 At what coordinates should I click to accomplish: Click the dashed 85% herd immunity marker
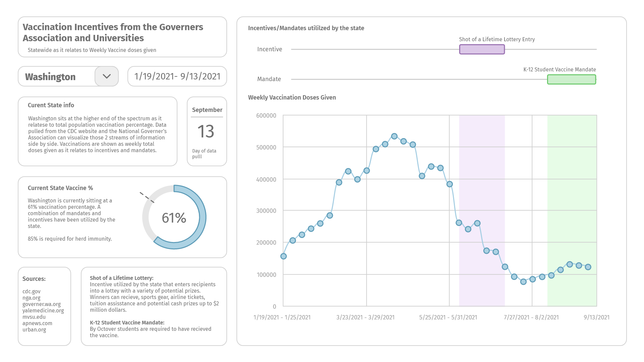(147, 197)
